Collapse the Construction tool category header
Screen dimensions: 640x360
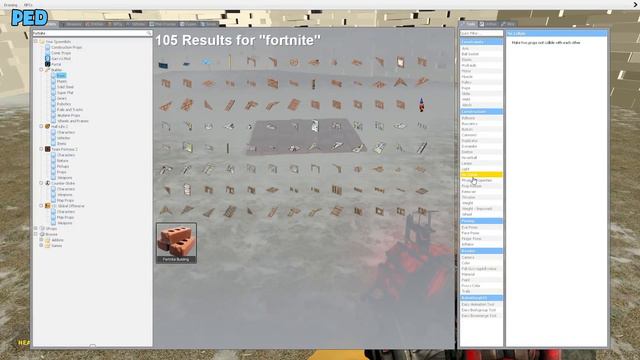coord(481,111)
